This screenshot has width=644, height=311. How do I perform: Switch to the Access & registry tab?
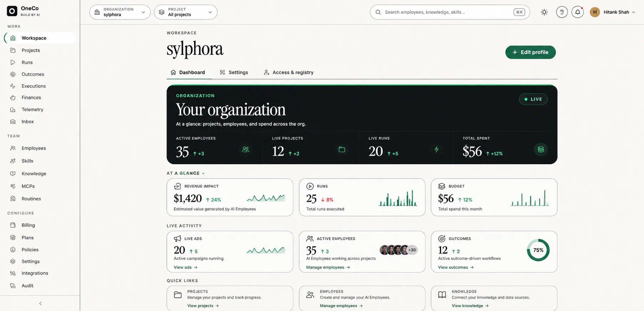(x=288, y=72)
